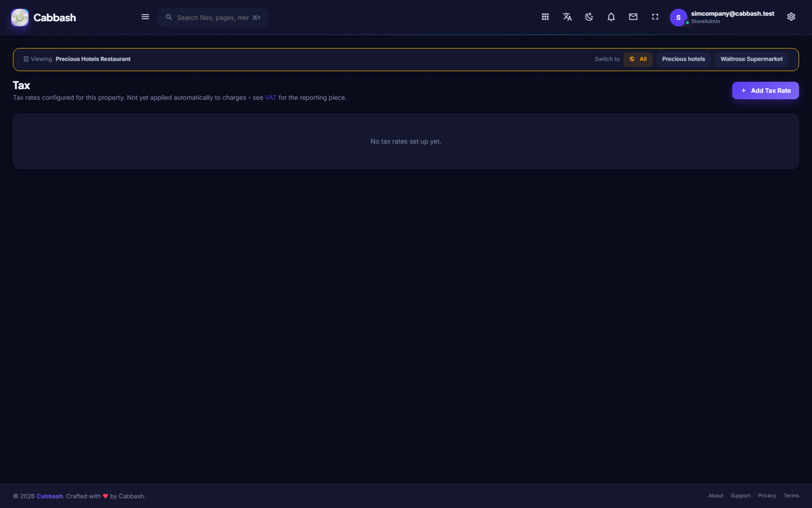The width and height of the screenshot is (812, 508).
Task: Click Precious Hotels Restaurant viewing label
Action: (93, 59)
